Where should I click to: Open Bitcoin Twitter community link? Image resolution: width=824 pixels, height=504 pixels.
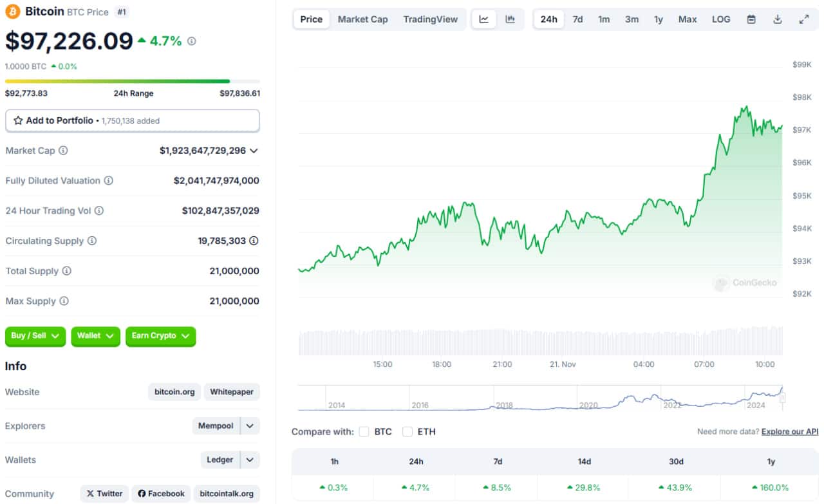(x=104, y=494)
